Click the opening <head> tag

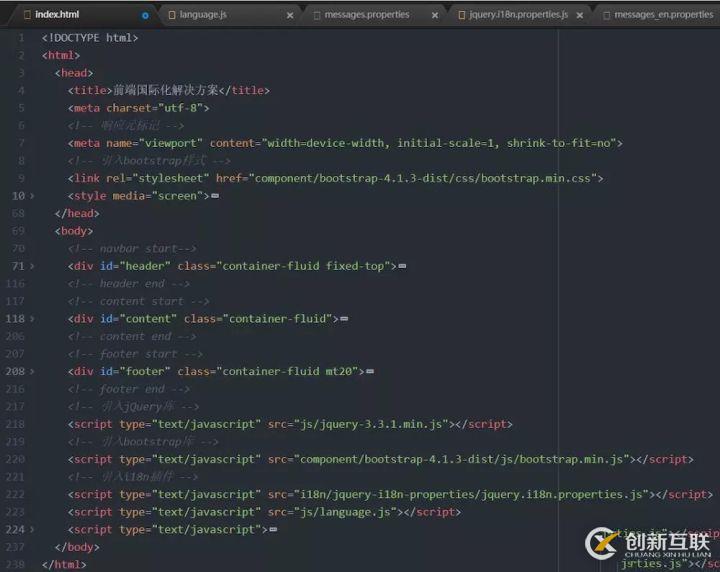point(73,73)
